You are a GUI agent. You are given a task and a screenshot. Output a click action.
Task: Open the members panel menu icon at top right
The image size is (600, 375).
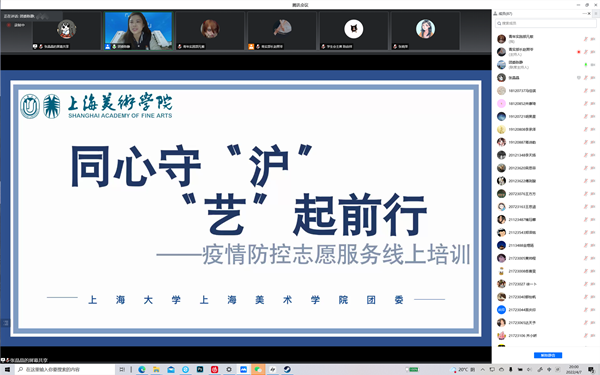[595, 13]
